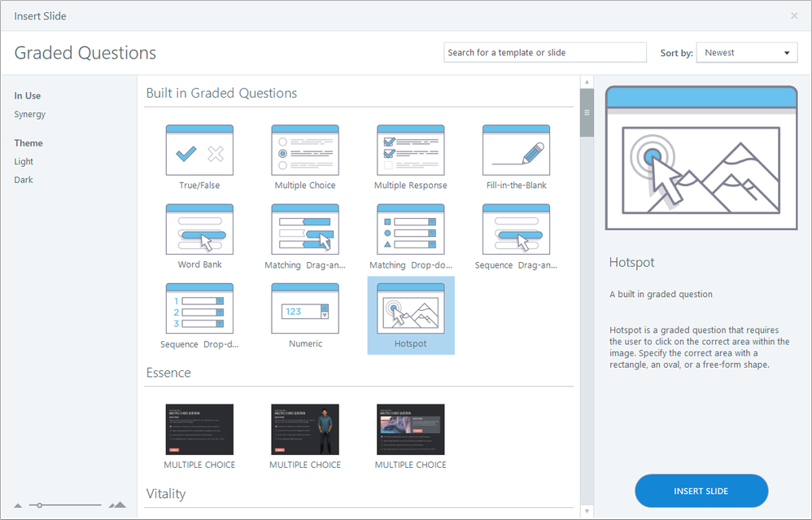Select the Numeric question icon
Viewport: 812px width, 520px height.
coord(305,308)
